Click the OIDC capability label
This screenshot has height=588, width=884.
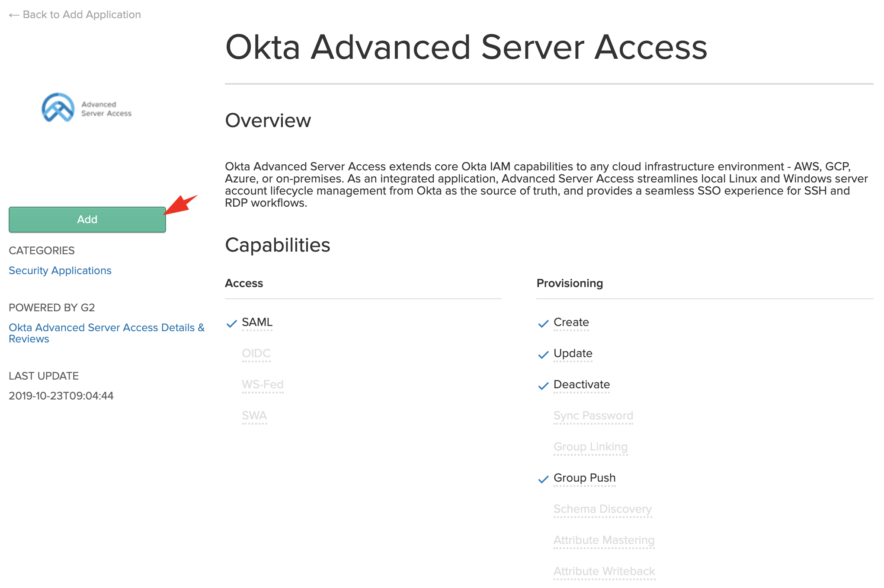coord(256,354)
